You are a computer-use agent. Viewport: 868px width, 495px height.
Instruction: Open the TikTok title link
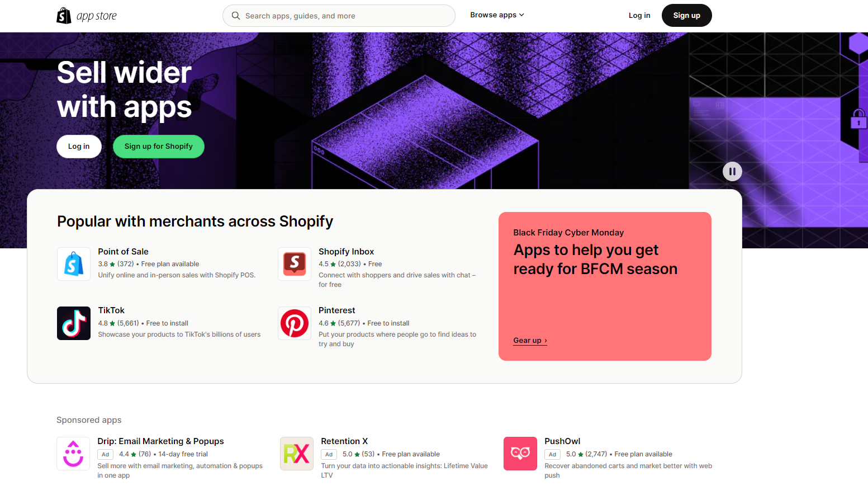point(111,310)
